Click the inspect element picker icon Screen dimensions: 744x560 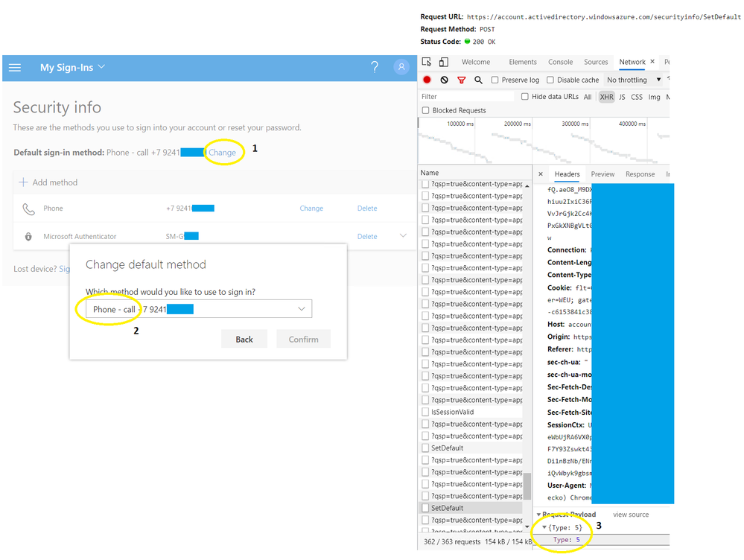(427, 62)
